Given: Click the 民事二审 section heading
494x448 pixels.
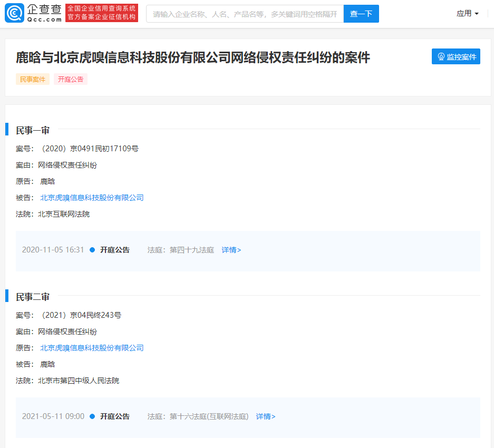Looking at the screenshot, I should (x=33, y=297).
